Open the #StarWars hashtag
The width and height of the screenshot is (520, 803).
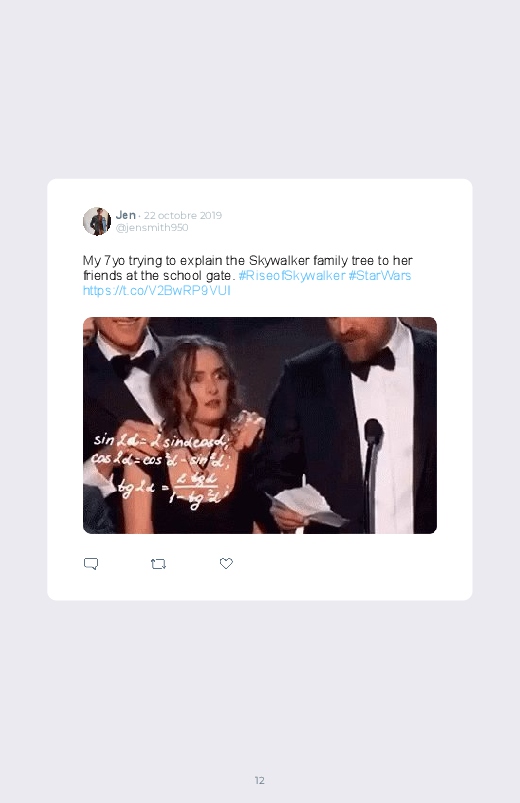click(380, 276)
